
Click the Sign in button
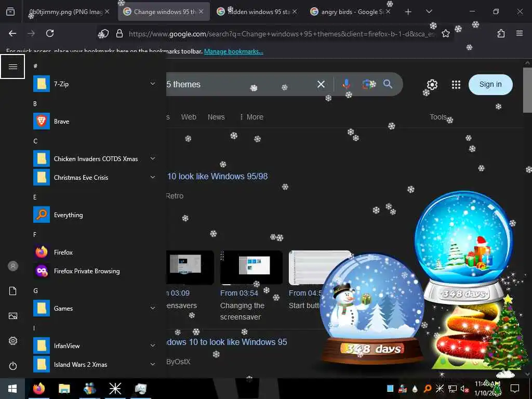point(490,85)
